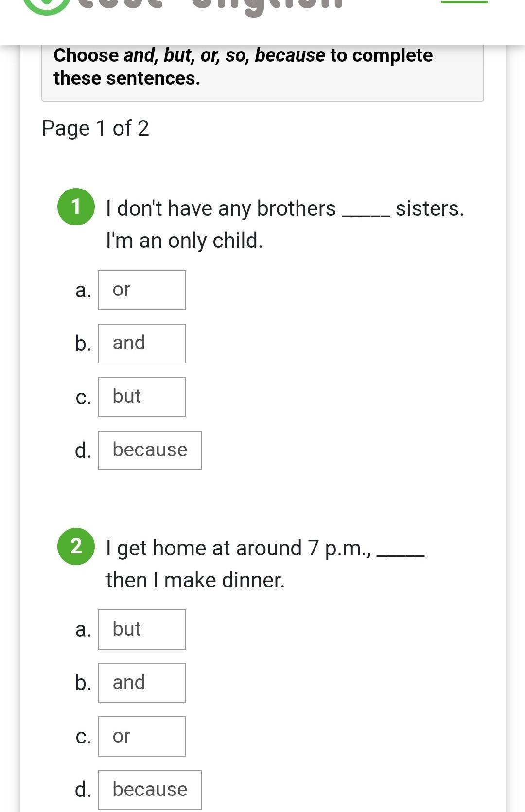Select 'because' for the only child question
Image resolution: width=525 pixels, height=812 pixels.
[x=150, y=450]
